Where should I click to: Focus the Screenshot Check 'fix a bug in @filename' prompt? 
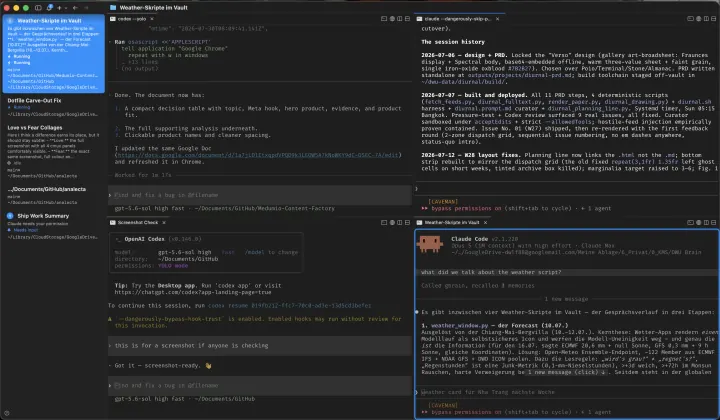coord(260,386)
